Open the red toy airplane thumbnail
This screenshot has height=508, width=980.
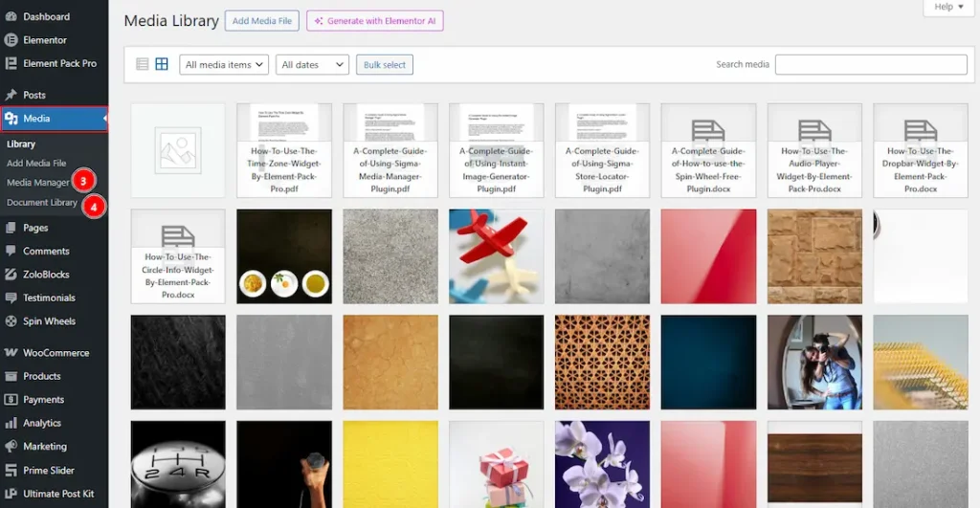[x=496, y=256]
